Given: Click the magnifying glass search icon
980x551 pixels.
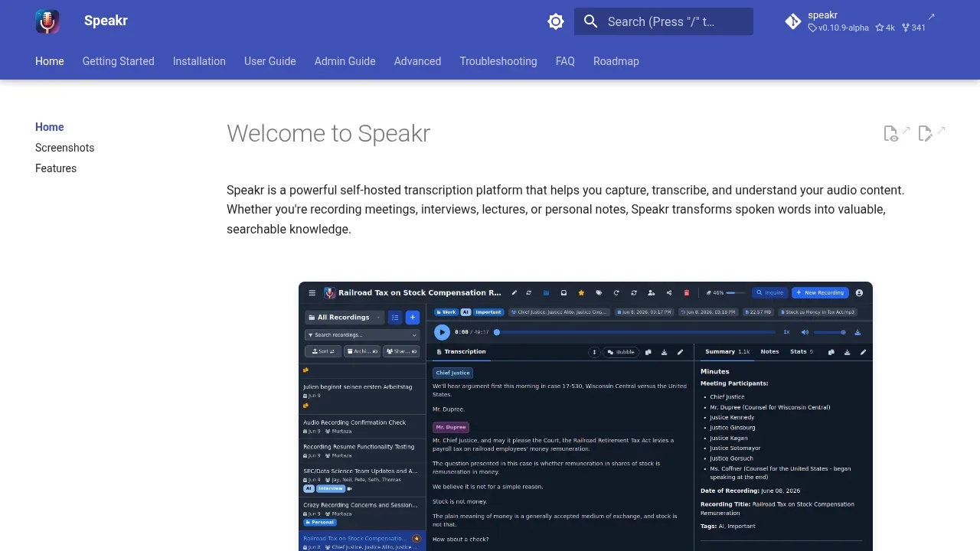Looking at the screenshot, I should click(590, 21).
